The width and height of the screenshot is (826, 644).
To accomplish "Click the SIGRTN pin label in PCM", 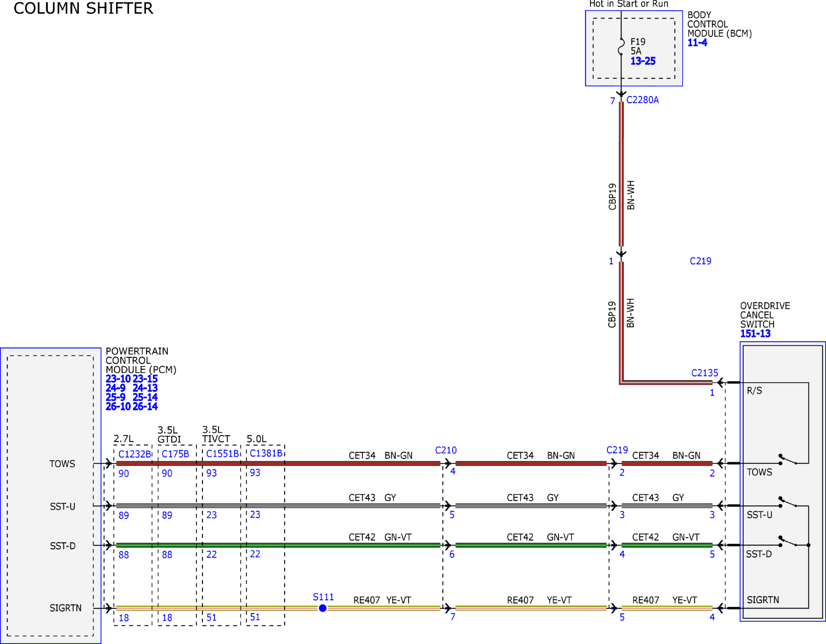I will click(66, 608).
